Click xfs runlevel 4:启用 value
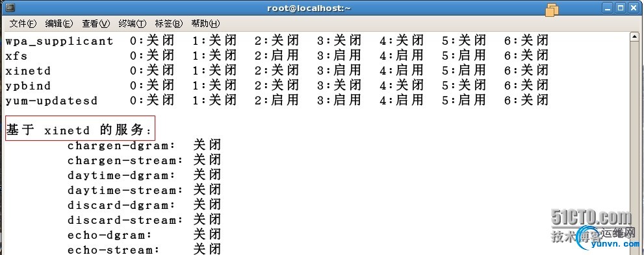644x255 pixels. (401, 55)
